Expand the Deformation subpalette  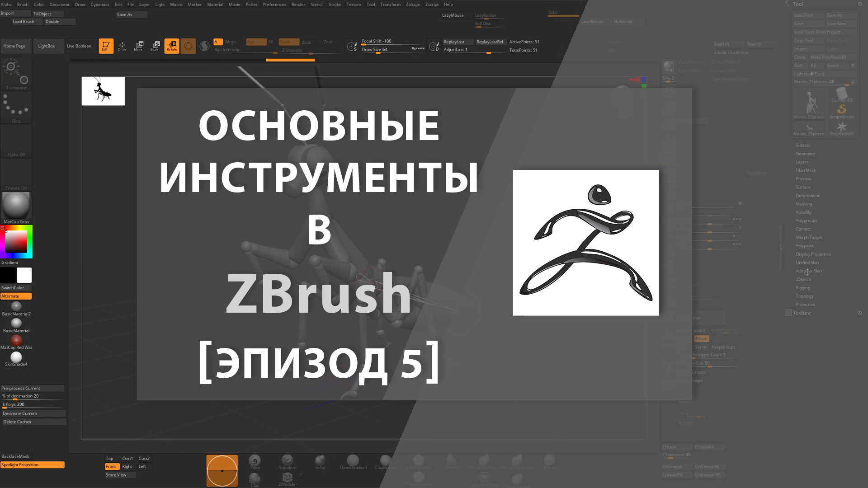pyautogui.click(x=808, y=195)
